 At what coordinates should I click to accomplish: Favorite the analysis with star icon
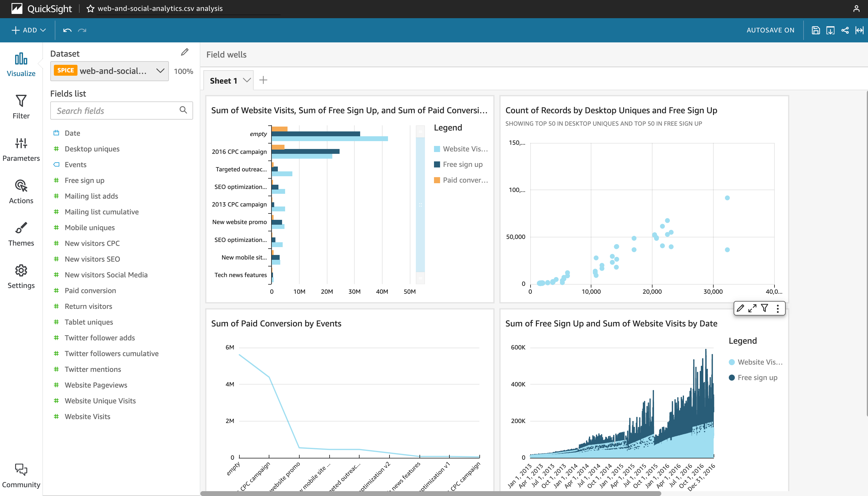[x=90, y=8]
